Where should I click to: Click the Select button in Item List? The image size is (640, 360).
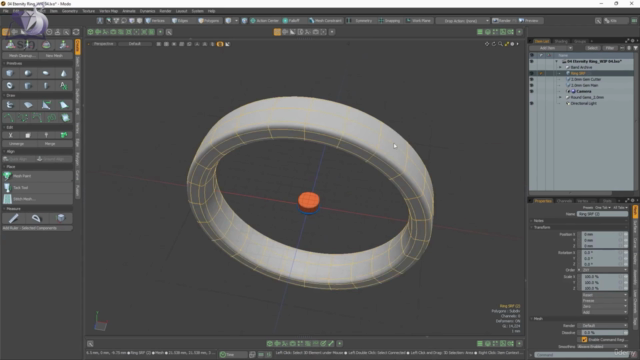[592, 48]
